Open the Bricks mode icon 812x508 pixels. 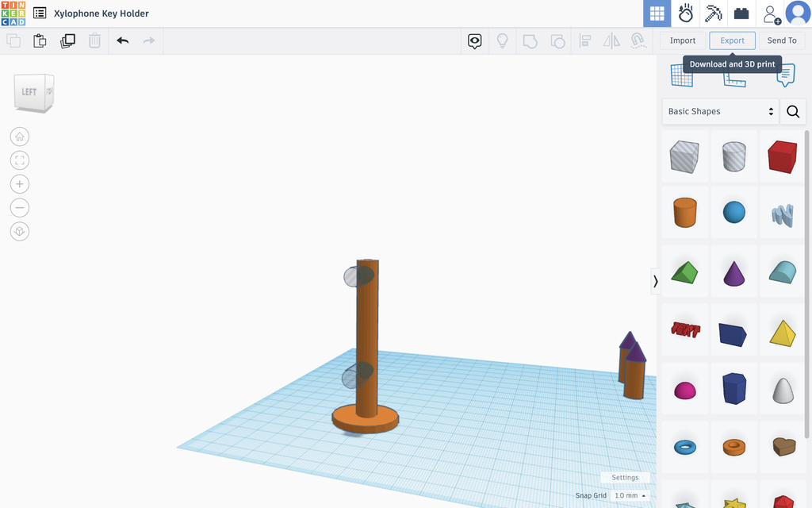click(x=741, y=13)
